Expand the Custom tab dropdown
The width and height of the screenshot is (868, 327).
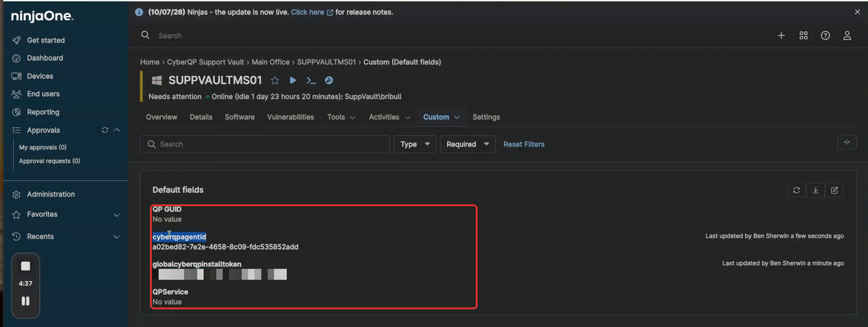tap(442, 117)
